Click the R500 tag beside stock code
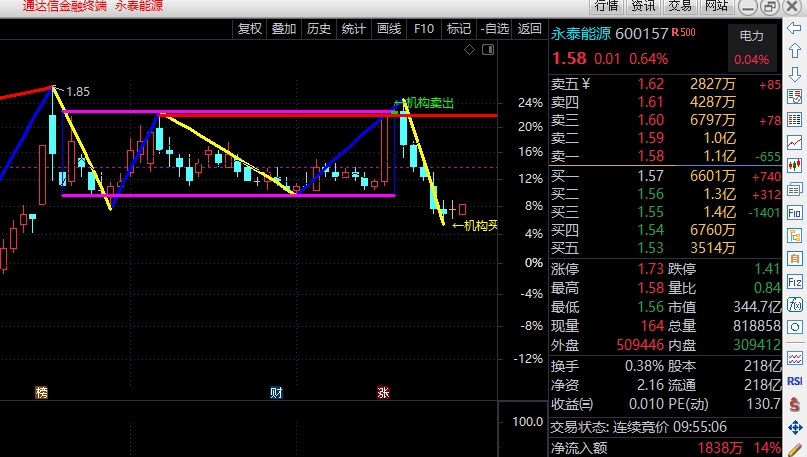The image size is (807, 457). coord(683,32)
